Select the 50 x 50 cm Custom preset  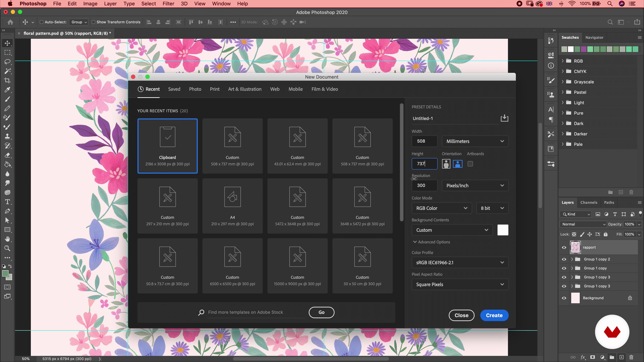coord(362,266)
